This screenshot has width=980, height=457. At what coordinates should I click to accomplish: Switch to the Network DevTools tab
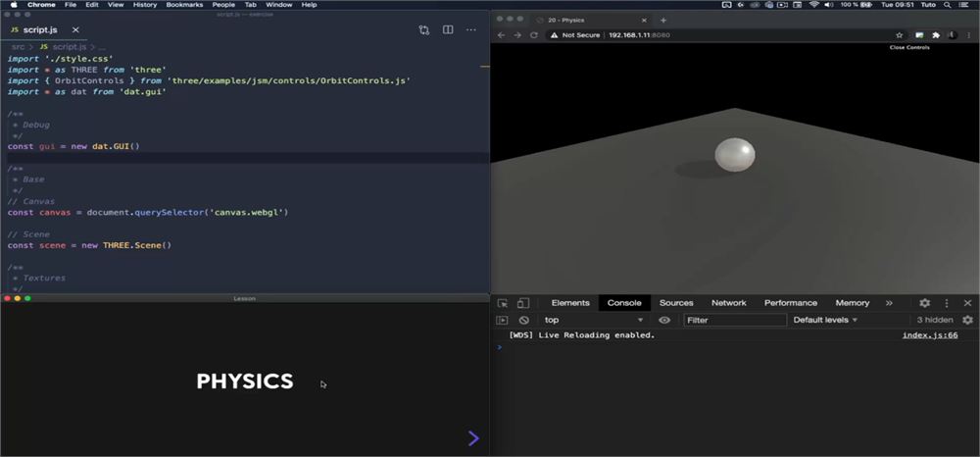tap(729, 303)
